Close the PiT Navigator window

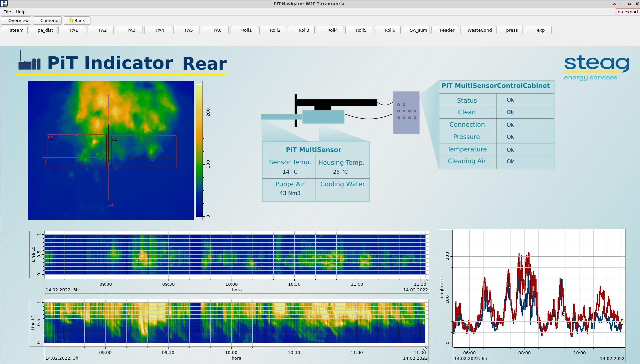click(x=637, y=4)
